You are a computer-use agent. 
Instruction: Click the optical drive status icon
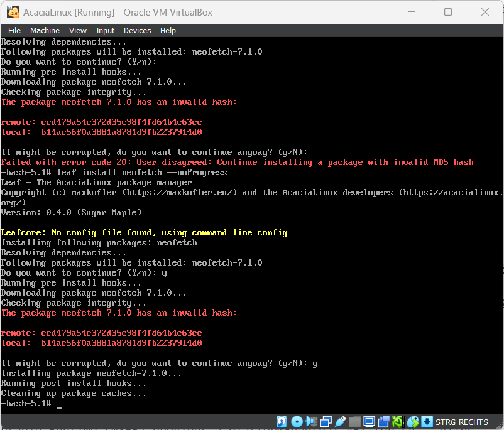pyautogui.click(x=296, y=421)
